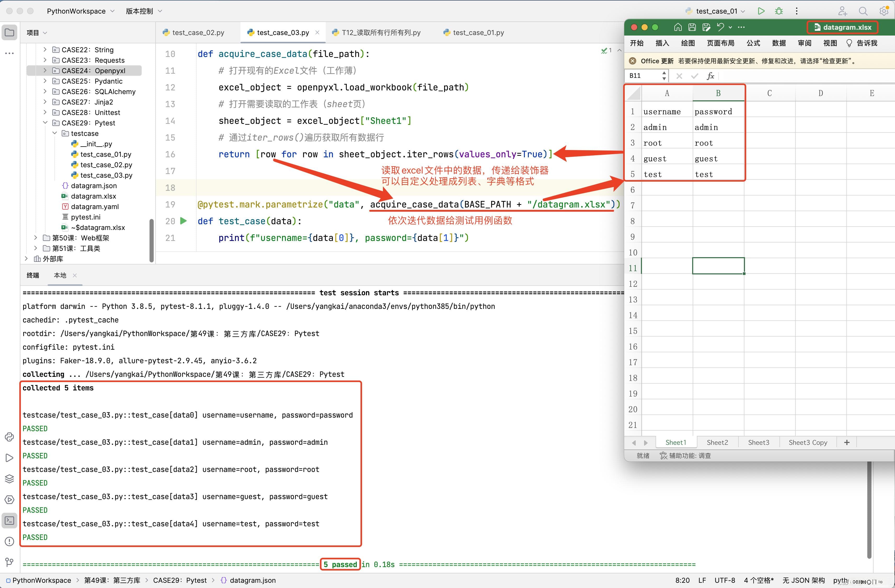Screen dimensions: 895x588
Task: Select datagram.xlsx in the project tree
Action: (x=89, y=196)
